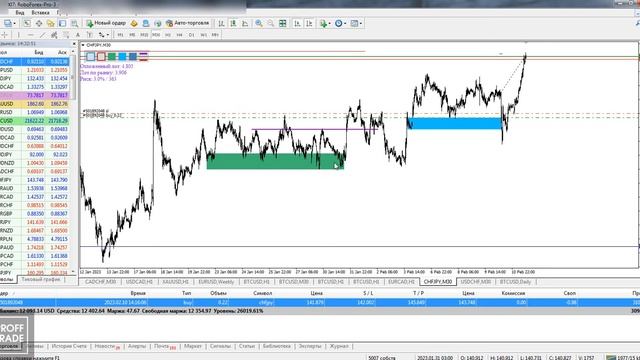Viewport: 640px width, 360px height.
Task: Select the Text tool (A icon)
Action: coord(78,35)
